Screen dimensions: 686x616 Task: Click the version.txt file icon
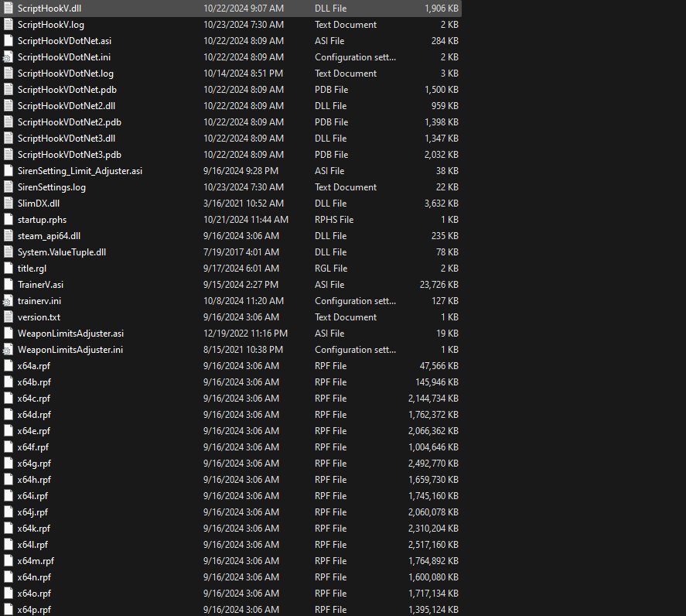[x=9, y=317]
